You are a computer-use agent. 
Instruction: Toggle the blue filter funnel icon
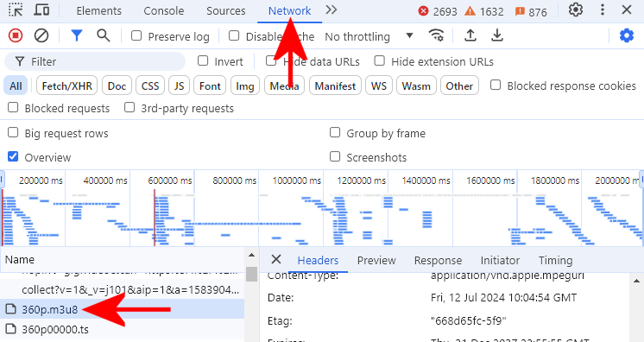[77, 35]
